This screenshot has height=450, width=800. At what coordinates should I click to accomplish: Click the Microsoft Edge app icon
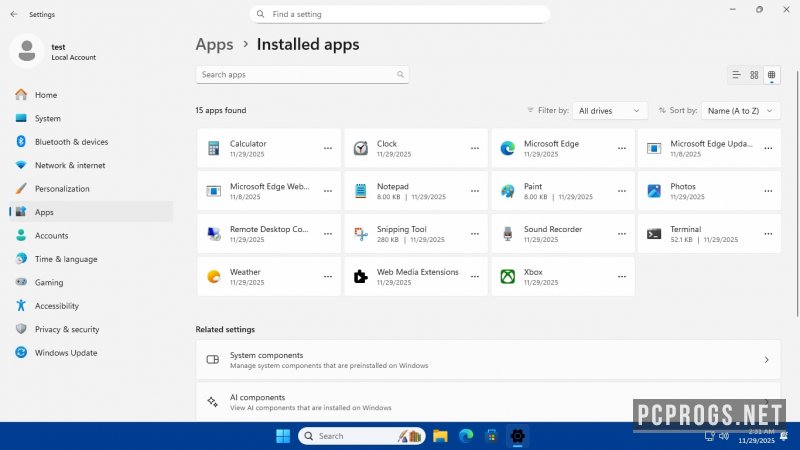tap(508, 148)
